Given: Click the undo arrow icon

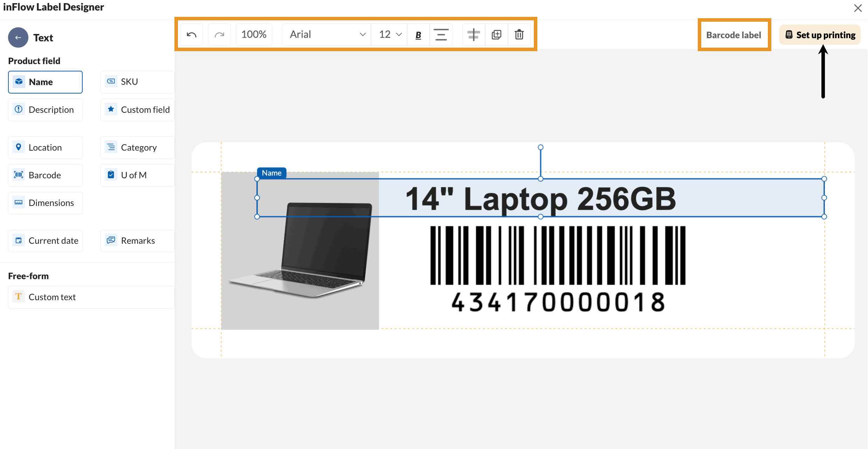Looking at the screenshot, I should 192,35.
